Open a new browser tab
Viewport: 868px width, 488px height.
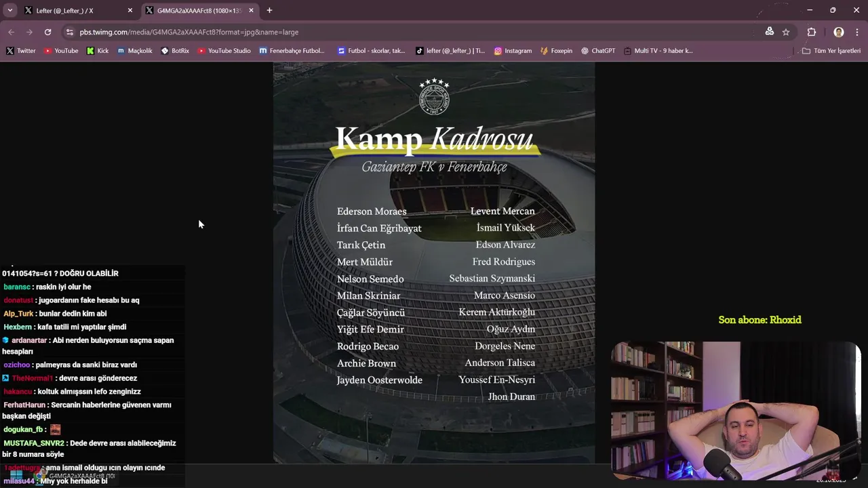[269, 11]
